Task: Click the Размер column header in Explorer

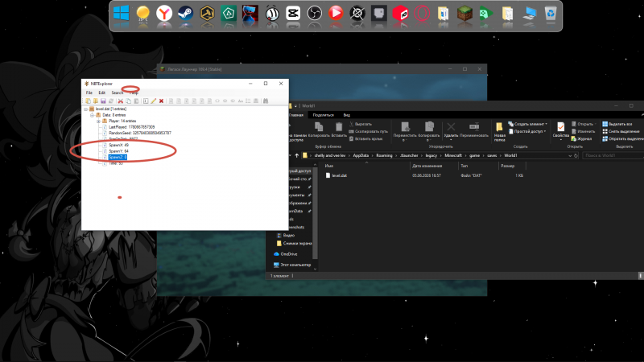Action: (x=508, y=166)
